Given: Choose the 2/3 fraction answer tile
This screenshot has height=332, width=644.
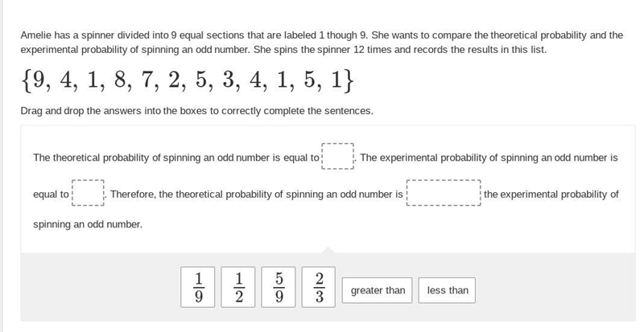Looking at the screenshot, I should coord(319,287).
